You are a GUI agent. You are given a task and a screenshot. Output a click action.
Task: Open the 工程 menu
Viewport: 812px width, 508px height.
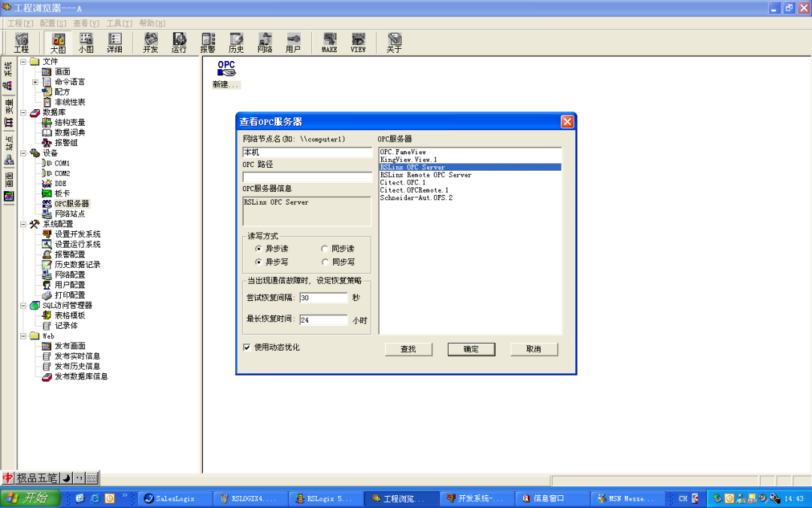pyautogui.click(x=20, y=23)
